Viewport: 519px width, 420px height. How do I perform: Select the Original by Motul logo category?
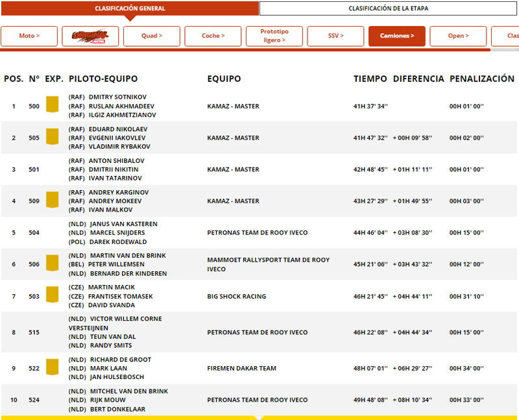(90, 36)
